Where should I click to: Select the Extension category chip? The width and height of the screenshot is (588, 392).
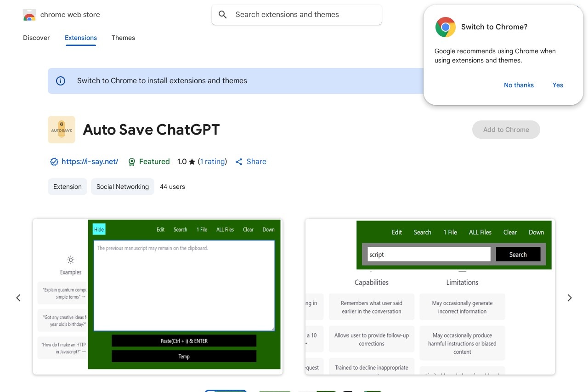tap(68, 187)
